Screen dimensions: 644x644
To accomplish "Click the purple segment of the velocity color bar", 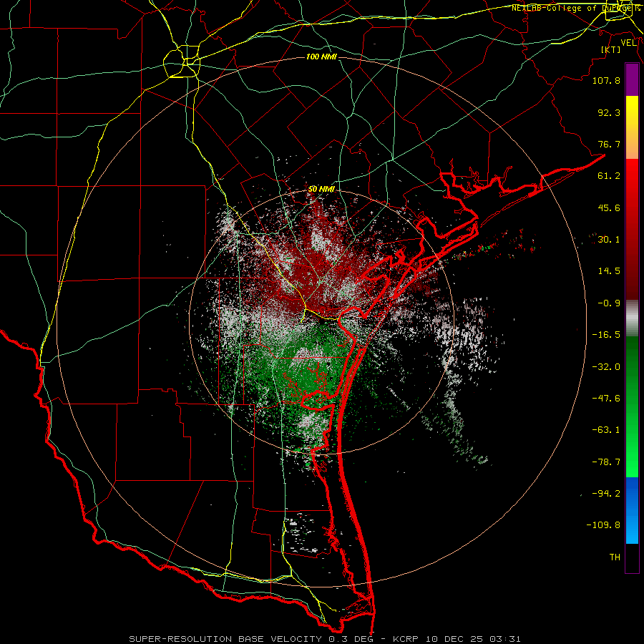I will 632,80.
